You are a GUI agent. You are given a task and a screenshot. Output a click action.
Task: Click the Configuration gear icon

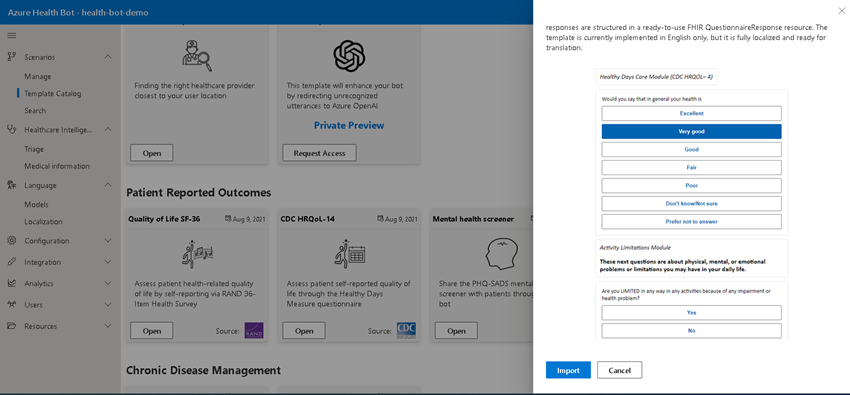click(11, 241)
